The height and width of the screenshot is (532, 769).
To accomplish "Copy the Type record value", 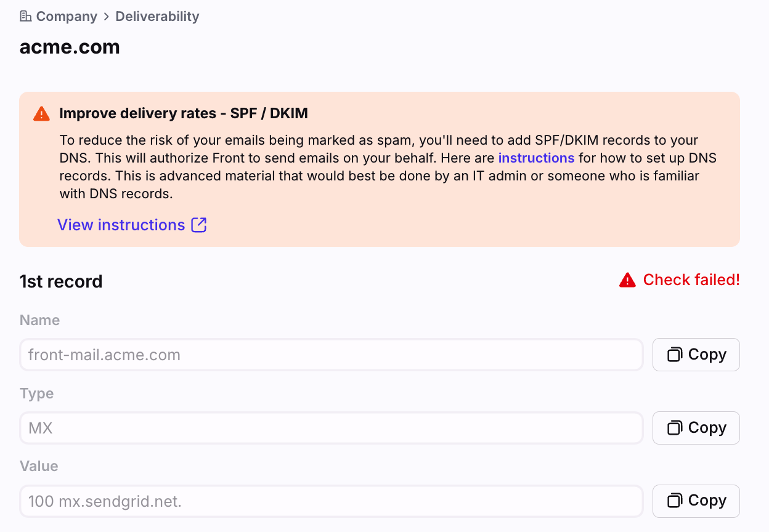I will [x=696, y=428].
